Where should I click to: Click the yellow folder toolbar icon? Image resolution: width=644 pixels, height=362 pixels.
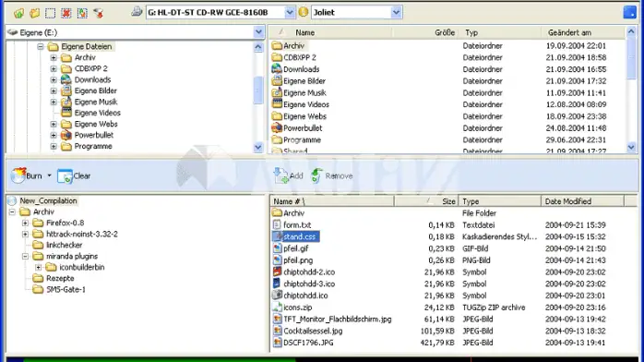click(x=34, y=13)
